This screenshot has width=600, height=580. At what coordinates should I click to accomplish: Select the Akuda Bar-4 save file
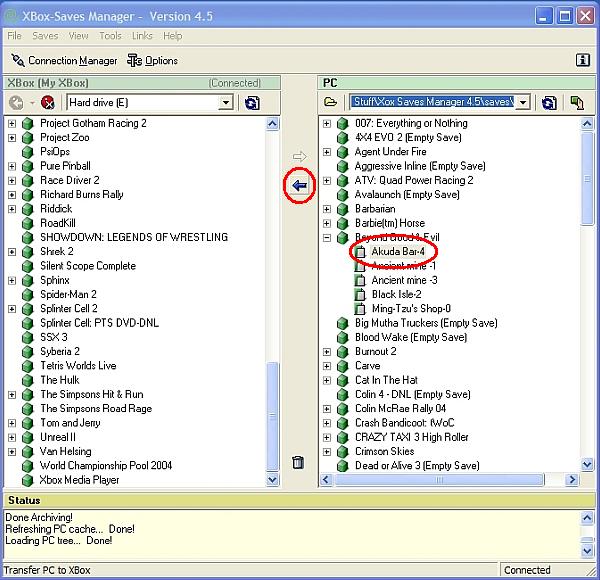tap(398, 251)
